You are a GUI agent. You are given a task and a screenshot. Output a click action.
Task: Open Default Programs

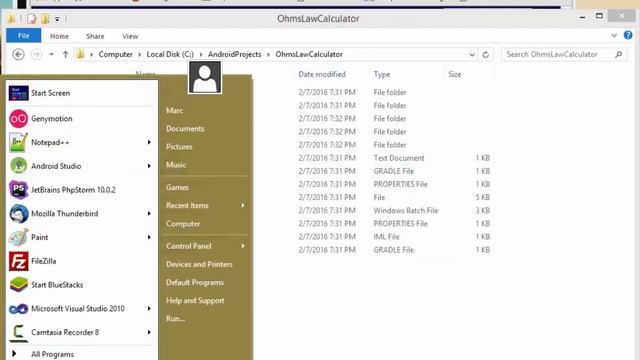point(195,282)
